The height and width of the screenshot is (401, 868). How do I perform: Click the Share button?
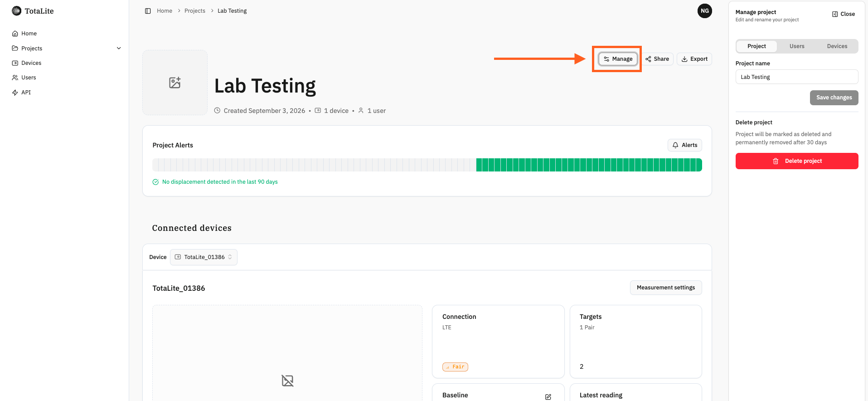657,59
